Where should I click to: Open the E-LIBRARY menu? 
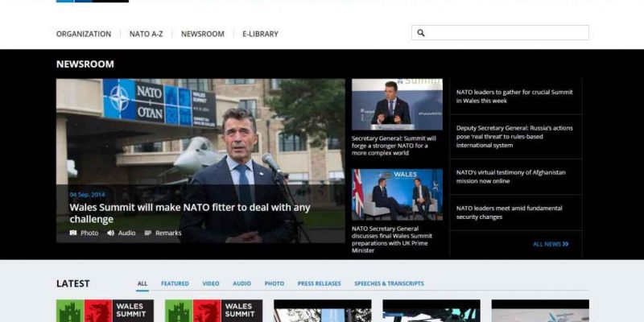pyautogui.click(x=260, y=34)
